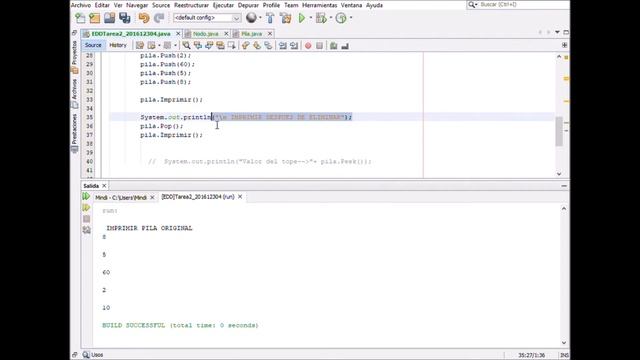Screen dimensions: 640x360
Task: Click the Redo arrow icon
Action: (159, 18)
